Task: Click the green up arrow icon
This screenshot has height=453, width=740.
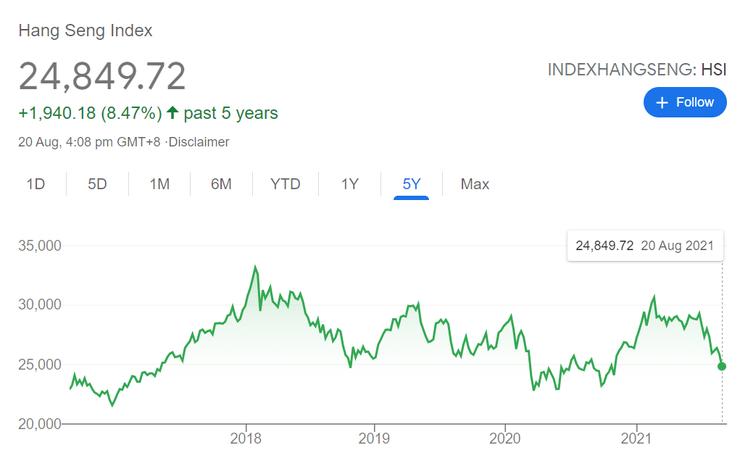Action: click(x=172, y=113)
